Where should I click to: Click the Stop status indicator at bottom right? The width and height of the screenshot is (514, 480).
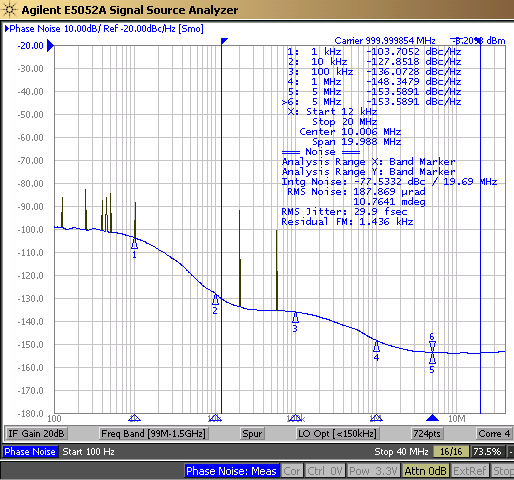pos(503,471)
